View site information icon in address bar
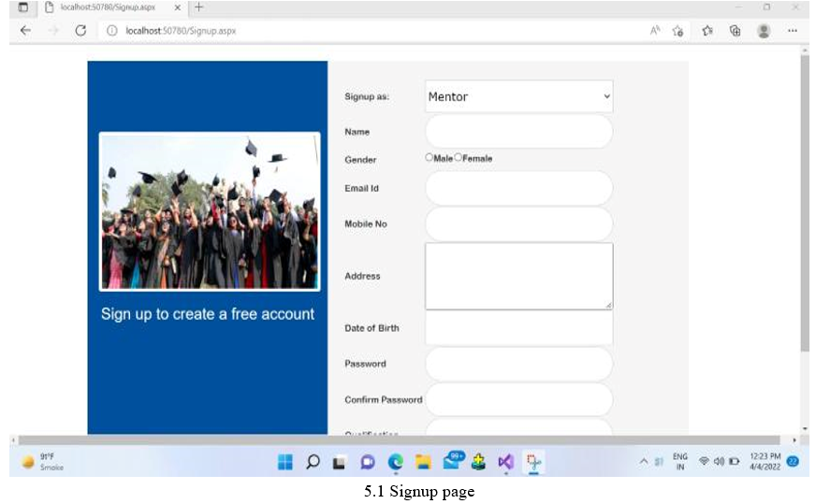 [112, 31]
